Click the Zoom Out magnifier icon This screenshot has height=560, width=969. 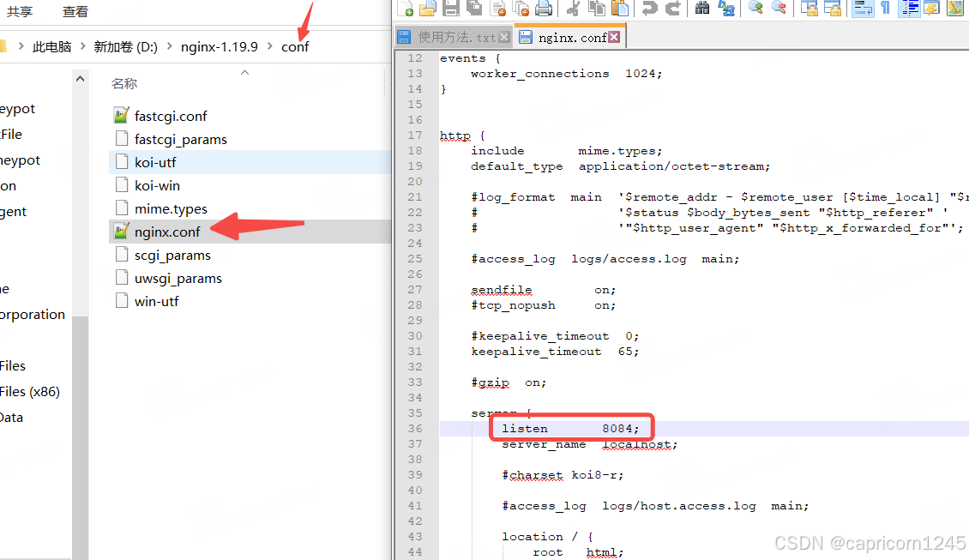coord(779,8)
